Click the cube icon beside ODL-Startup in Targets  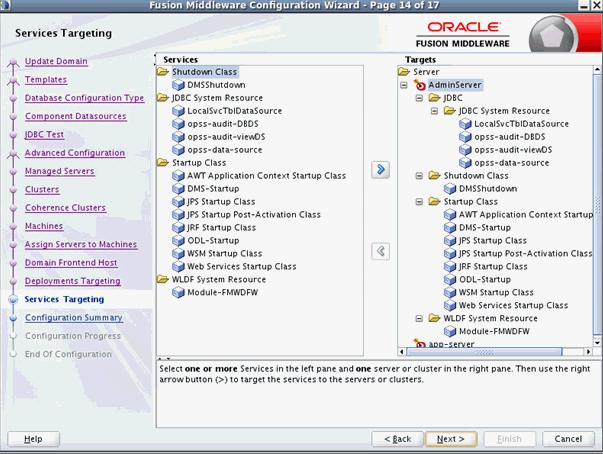[450, 279]
